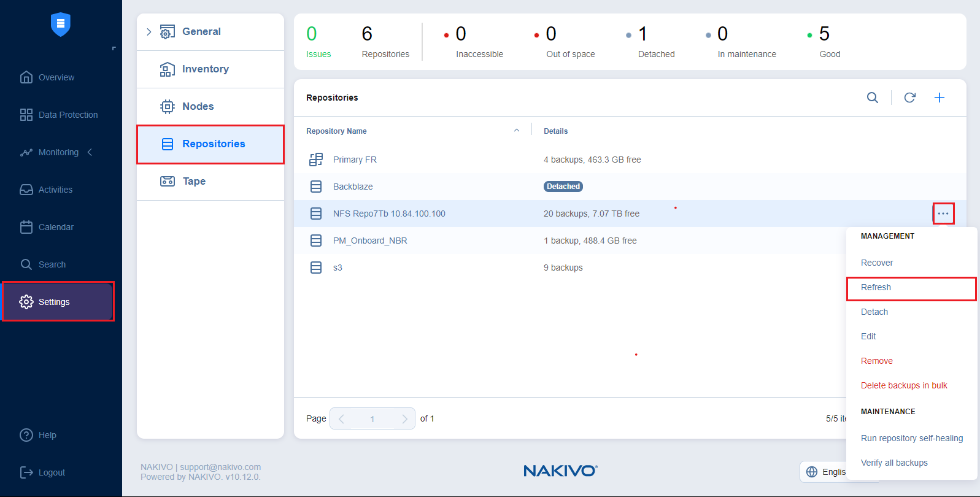Image resolution: width=980 pixels, height=497 pixels.
Task: Click the refresh icon in Repositories header
Action: (x=909, y=98)
